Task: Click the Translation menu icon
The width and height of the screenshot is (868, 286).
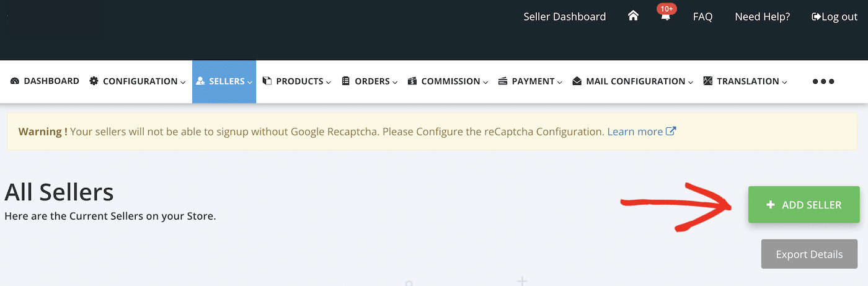Action: (x=708, y=81)
